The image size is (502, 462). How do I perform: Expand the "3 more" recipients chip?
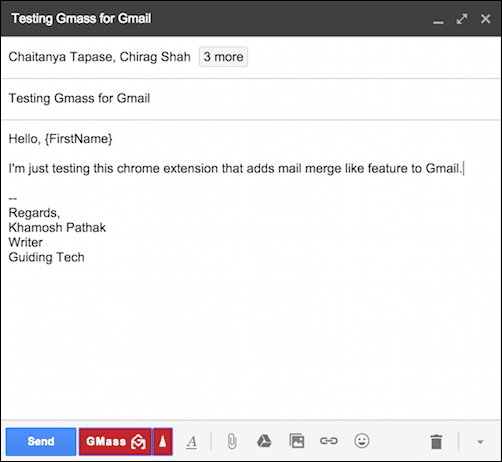(x=223, y=57)
